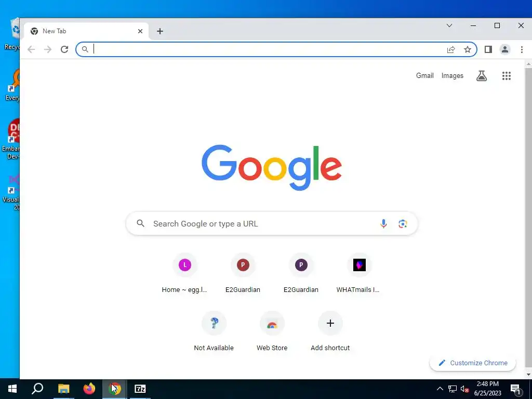This screenshot has width=532, height=399.
Task: Click the network status tray icon
Action: click(453, 389)
